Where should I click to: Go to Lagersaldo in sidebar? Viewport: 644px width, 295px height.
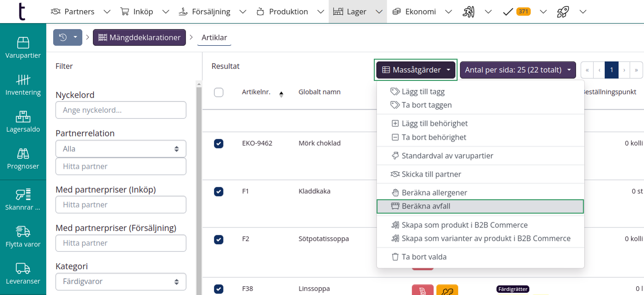[23, 122]
